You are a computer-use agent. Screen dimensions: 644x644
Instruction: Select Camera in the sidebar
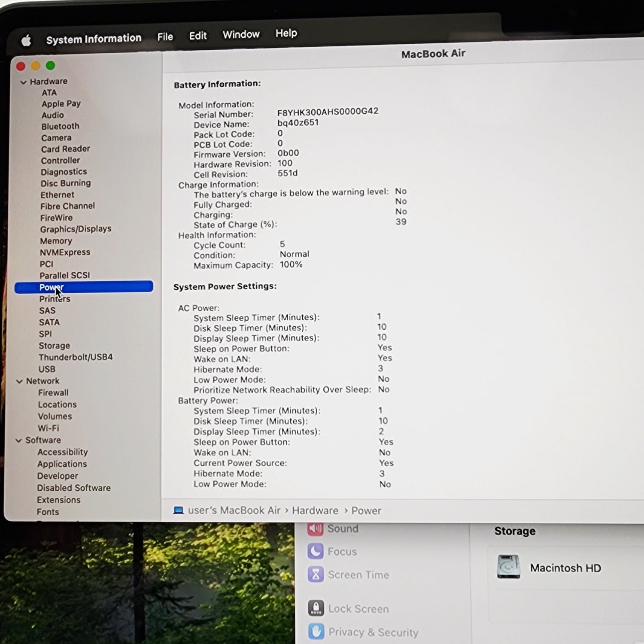pos(56,138)
